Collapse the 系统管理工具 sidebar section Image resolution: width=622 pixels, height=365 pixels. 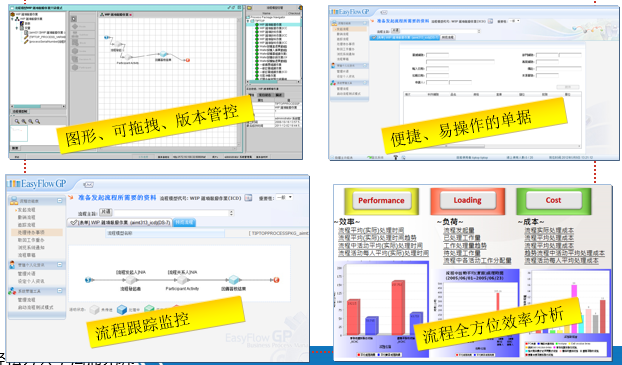[x=60, y=291]
